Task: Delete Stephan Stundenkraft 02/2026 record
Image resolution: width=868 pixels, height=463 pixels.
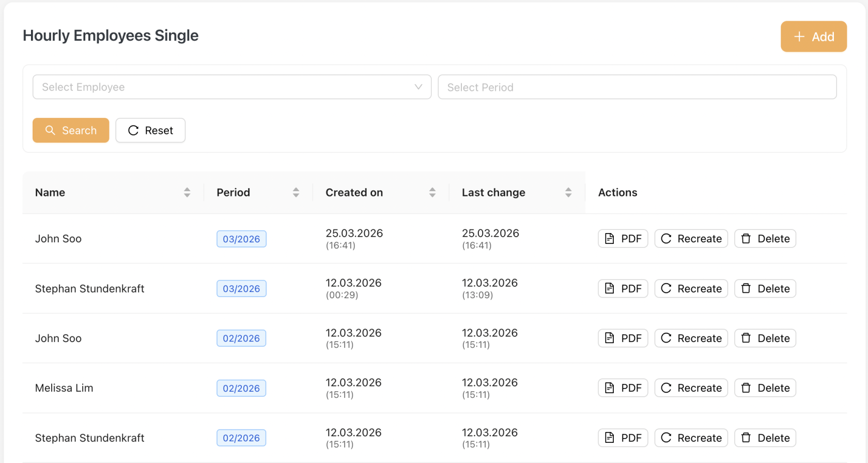Action: point(765,438)
